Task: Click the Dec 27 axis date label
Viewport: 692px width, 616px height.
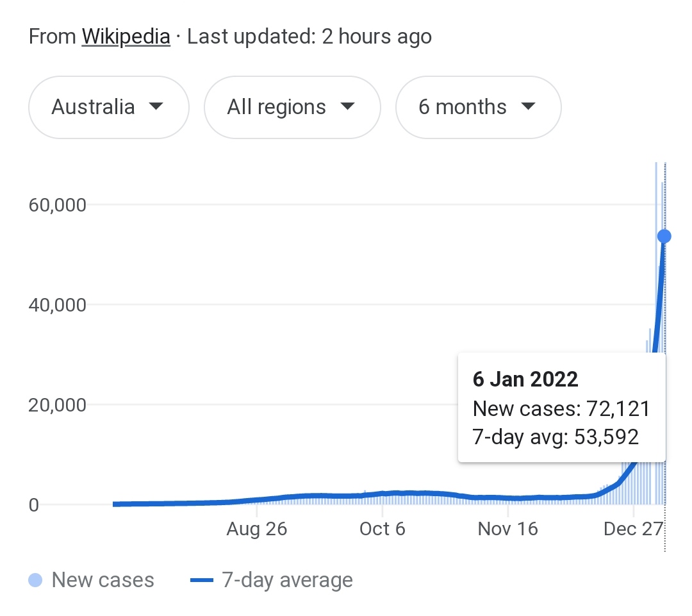Action: pos(633,529)
